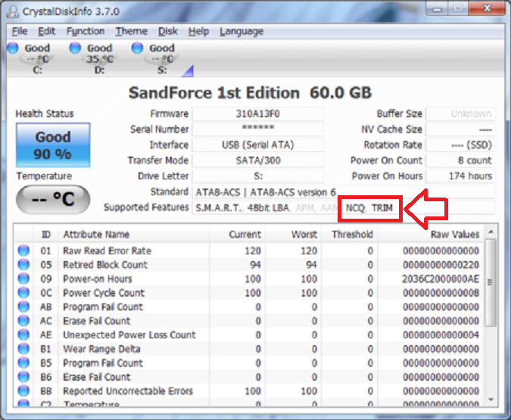Screen dimensions: 511x420
Task: Click the Current column header
Action: [238, 235]
